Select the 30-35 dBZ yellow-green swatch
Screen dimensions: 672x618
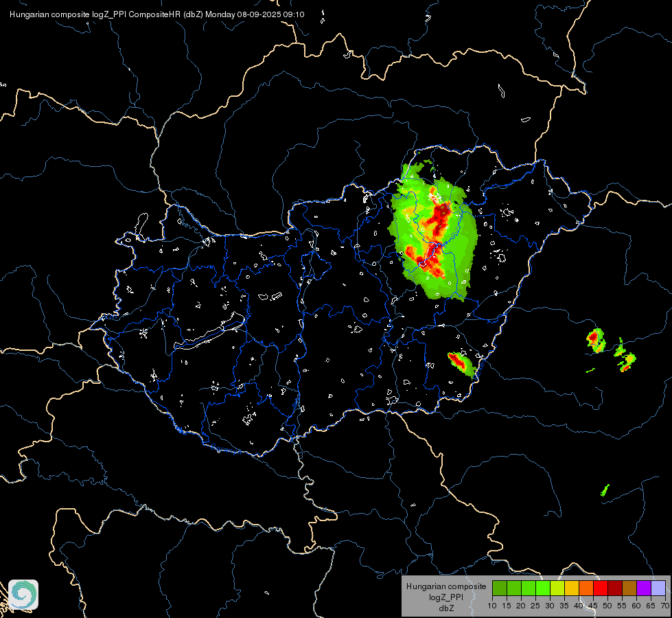pyautogui.click(x=557, y=588)
